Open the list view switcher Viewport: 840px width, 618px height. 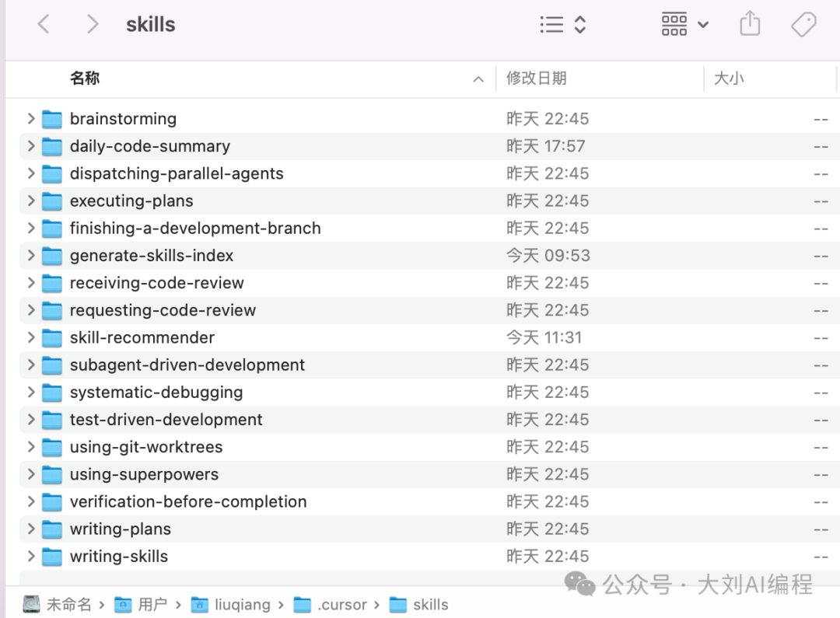pos(562,25)
